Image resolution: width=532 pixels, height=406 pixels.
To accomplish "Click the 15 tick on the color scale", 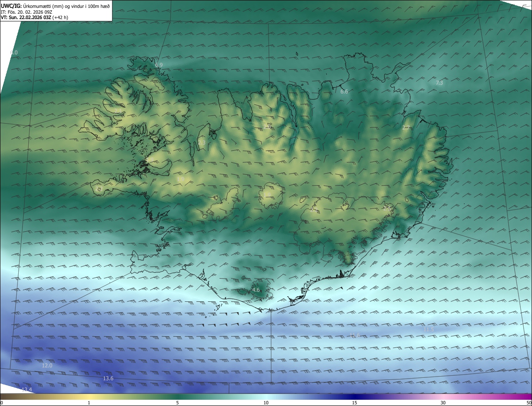I will coord(355,403).
